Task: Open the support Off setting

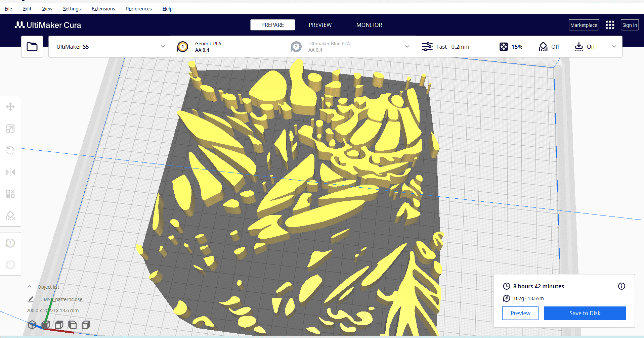Action: [549, 47]
